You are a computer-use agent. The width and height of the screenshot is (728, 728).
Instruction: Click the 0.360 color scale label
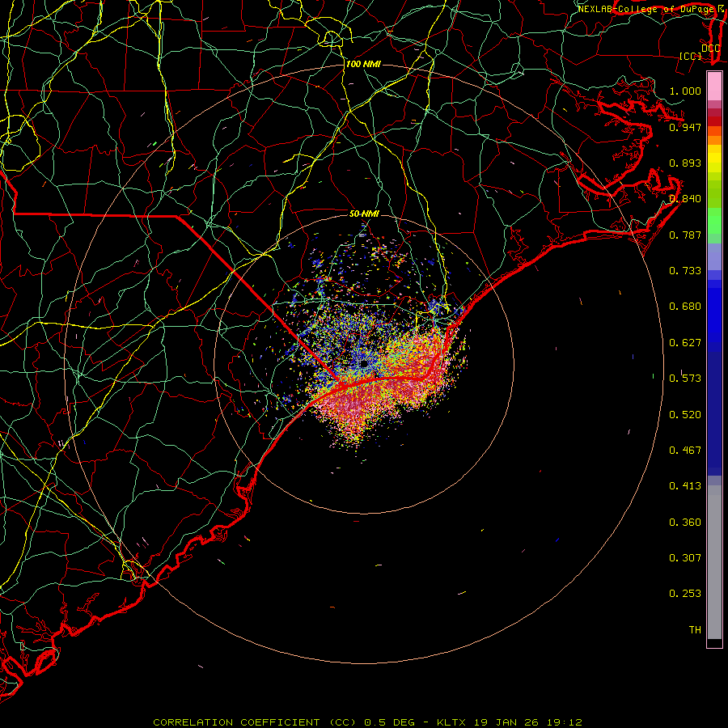pyautogui.click(x=685, y=523)
